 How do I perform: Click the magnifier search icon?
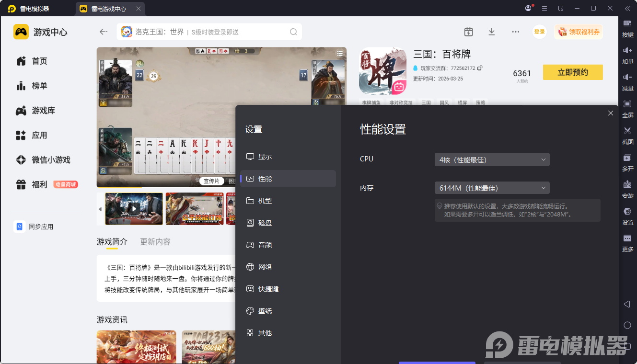[293, 32]
